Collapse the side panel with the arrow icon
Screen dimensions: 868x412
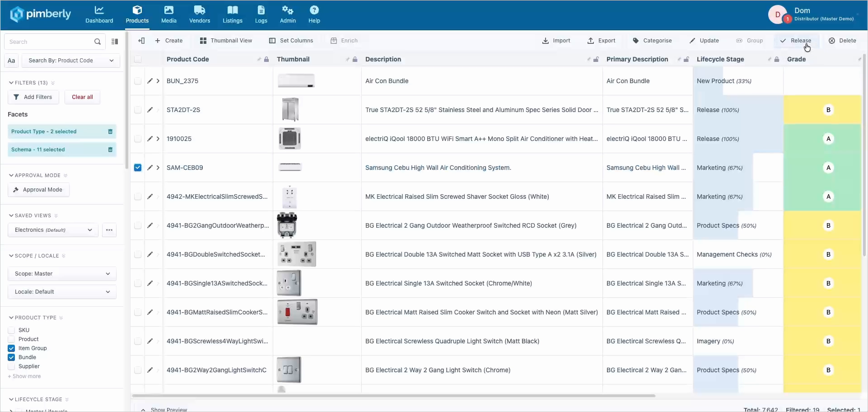click(x=141, y=41)
